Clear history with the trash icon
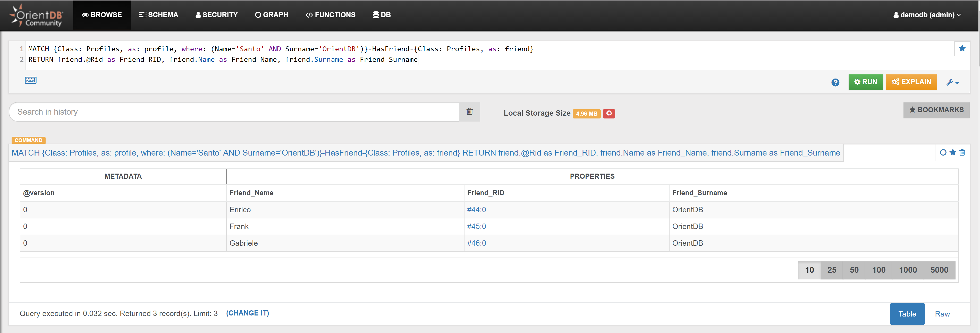The image size is (980, 333). pos(469,112)
